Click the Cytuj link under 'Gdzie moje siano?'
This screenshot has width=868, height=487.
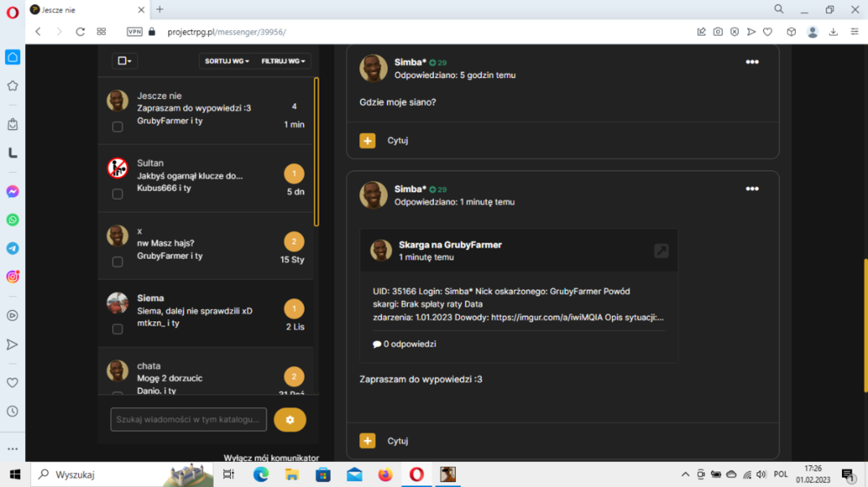[398, 141]
